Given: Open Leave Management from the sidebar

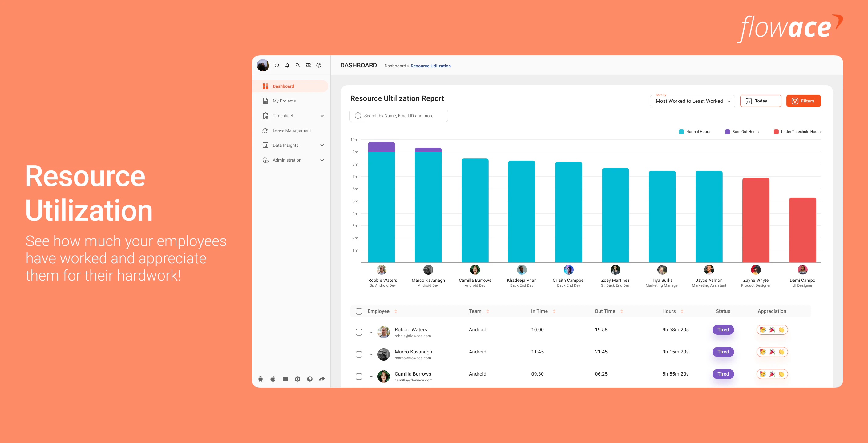Looking at the screenshot, I should [292, 130].
